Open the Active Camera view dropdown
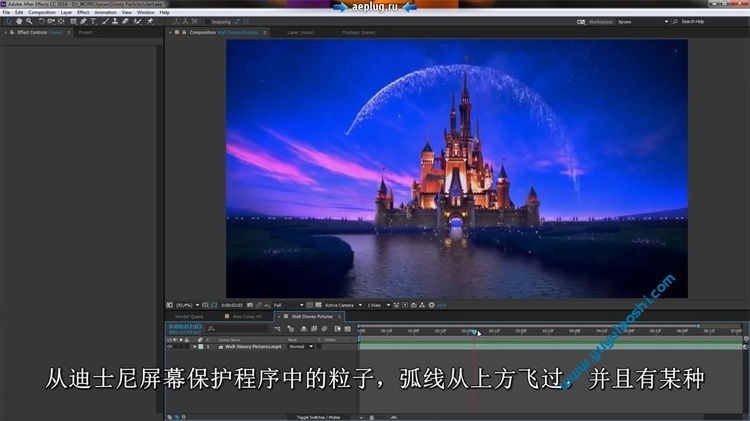The height and width of the screenshot is (421, 750). [x=343, y=305]
